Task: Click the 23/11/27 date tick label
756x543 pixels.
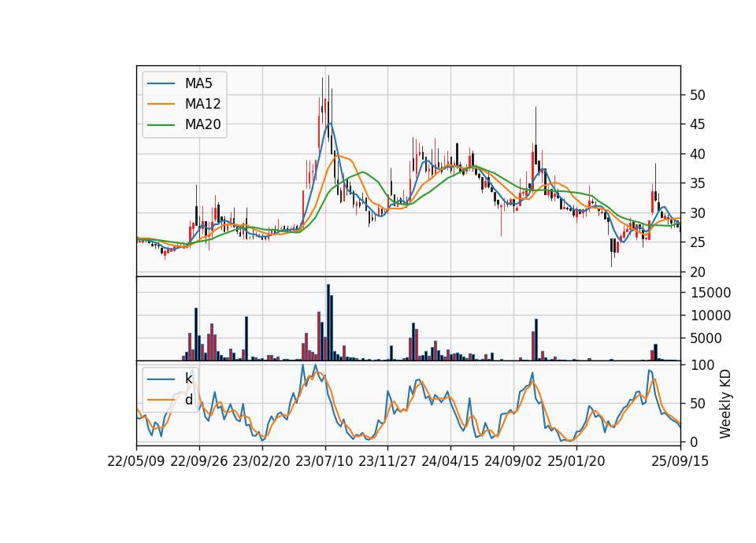Action: click(387, 462)
